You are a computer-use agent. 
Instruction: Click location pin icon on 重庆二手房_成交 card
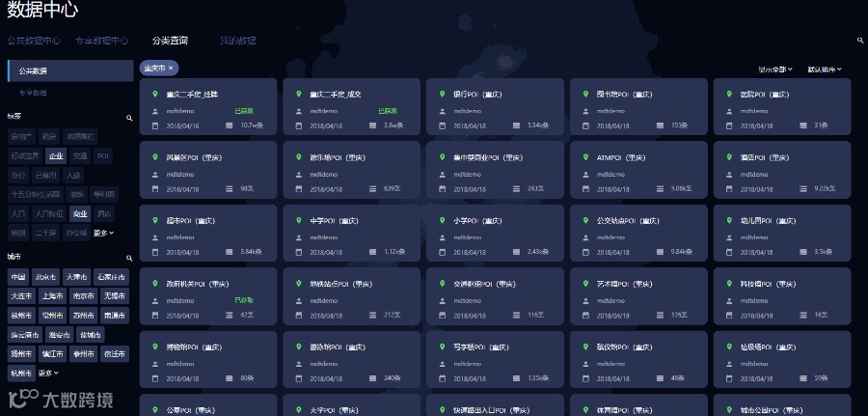click(x=299, y=95)
